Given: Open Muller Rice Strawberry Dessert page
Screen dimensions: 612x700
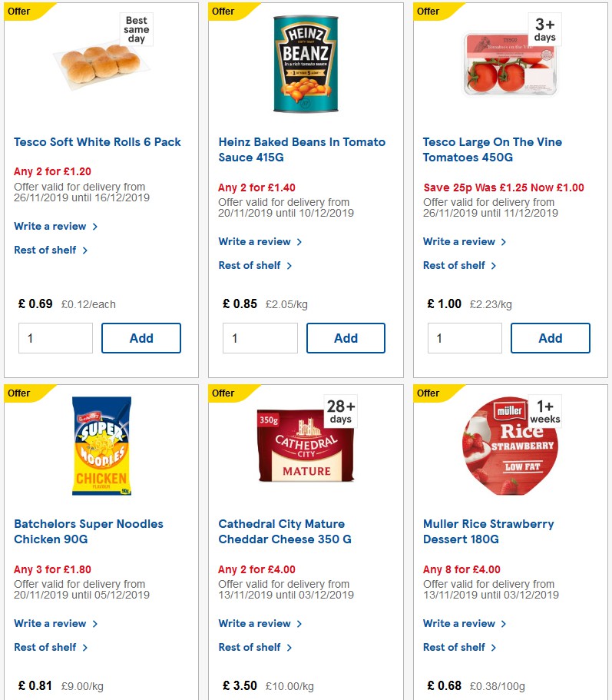Looking at the screenshot, I should pyautogui.click(x=489, y=532).
